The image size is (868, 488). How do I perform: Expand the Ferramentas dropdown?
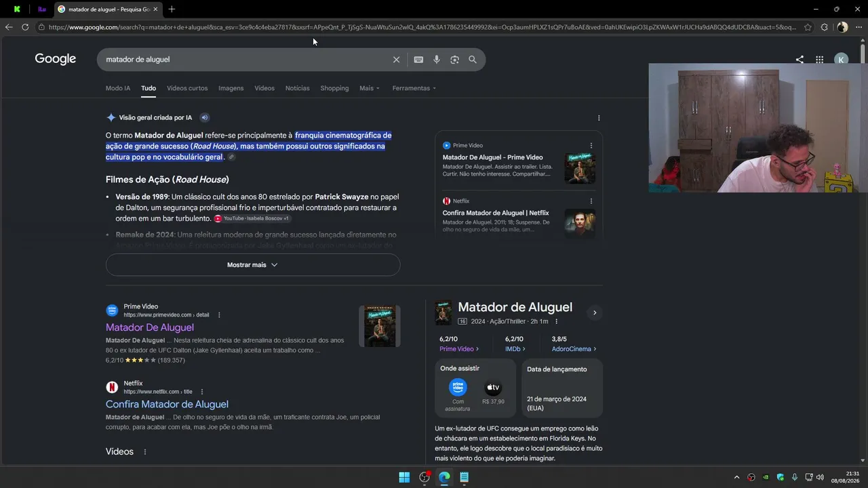click(x=414, y=88)
